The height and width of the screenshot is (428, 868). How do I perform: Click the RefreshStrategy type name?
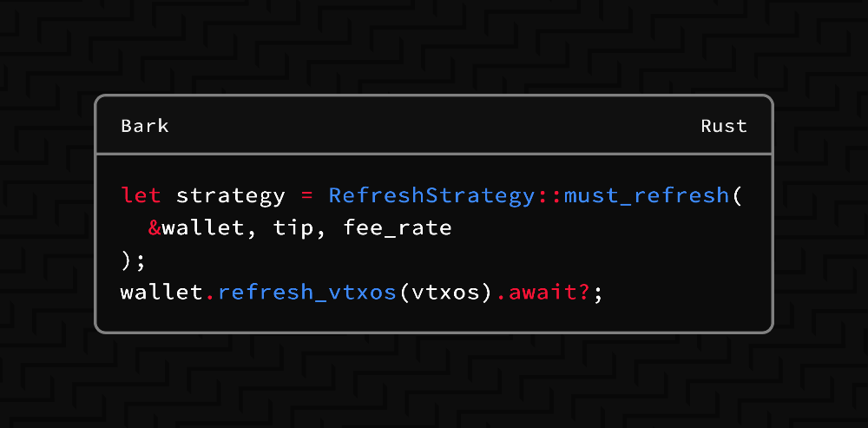tap(431, 195)
